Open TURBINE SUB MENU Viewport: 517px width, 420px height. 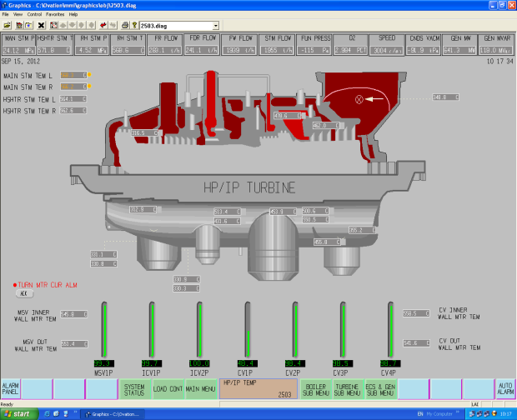(x=348, y=389)
